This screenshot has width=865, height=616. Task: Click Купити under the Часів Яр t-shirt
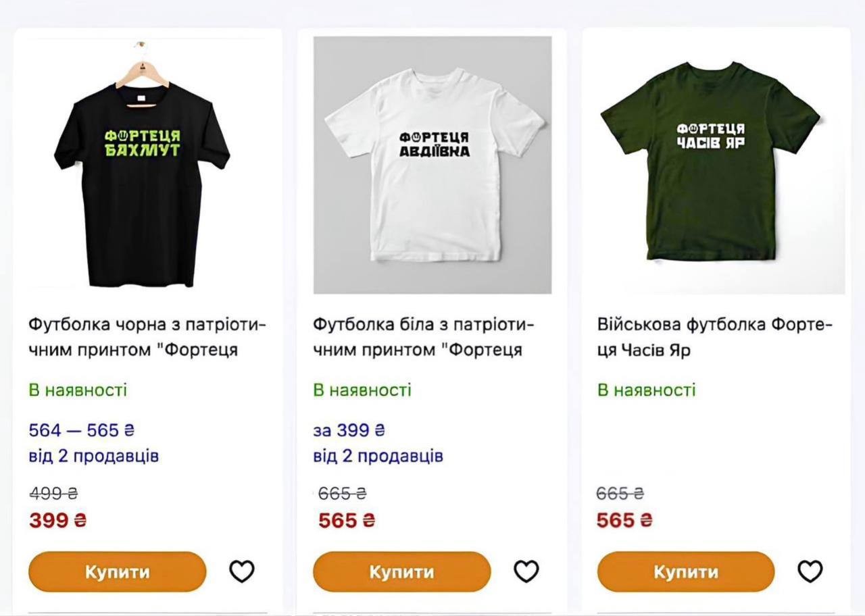685,571
